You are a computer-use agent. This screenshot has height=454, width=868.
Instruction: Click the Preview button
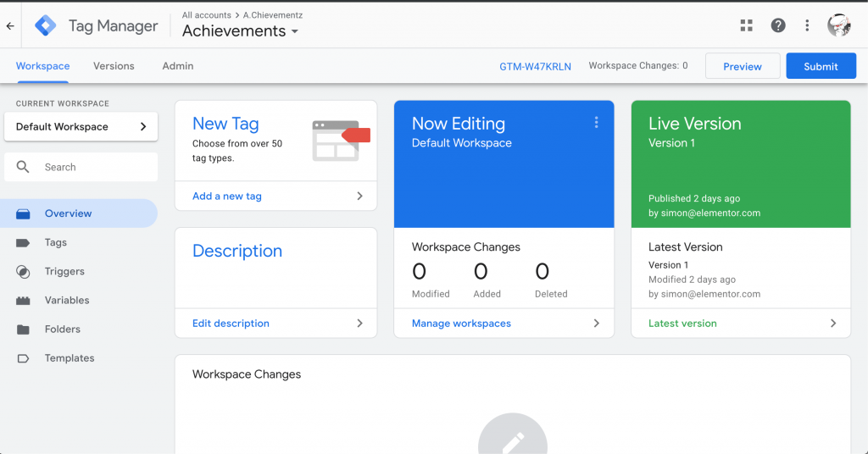click(743, 66)
